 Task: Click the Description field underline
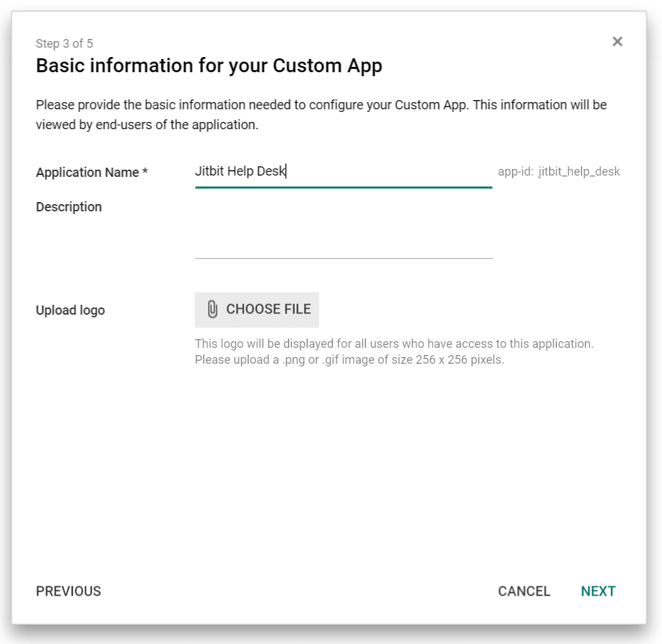[343, 258]
